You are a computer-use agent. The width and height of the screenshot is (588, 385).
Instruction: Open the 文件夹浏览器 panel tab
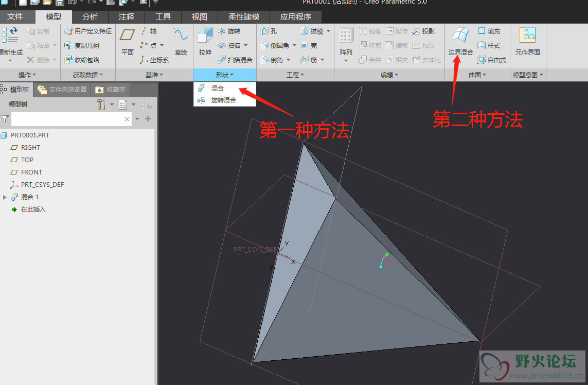tap(62, 90)
